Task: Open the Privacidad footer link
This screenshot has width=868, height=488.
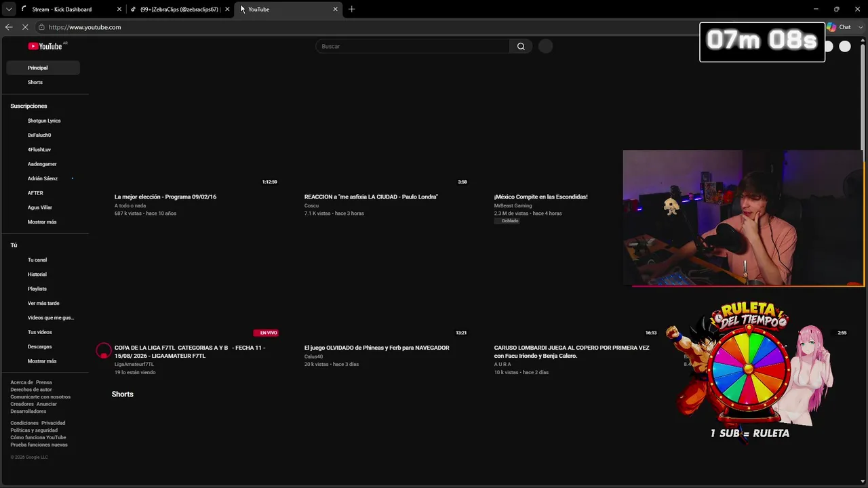Action: (54, 423)
